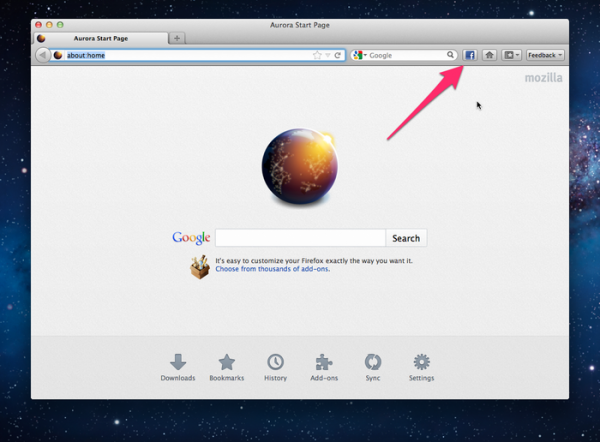Open History from the bottom launcher
Image resolution: width=600 pixels, height=442 pixels.
[276, 367]
